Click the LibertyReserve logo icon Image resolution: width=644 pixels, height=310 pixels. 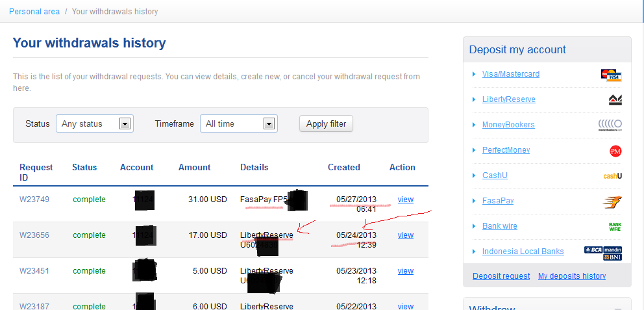[615, 100]
